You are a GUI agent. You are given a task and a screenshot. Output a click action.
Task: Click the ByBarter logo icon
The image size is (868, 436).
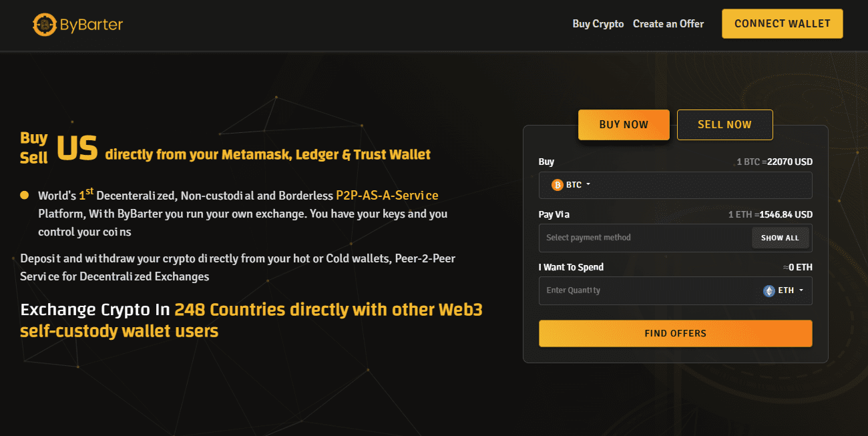click(44, 25)
